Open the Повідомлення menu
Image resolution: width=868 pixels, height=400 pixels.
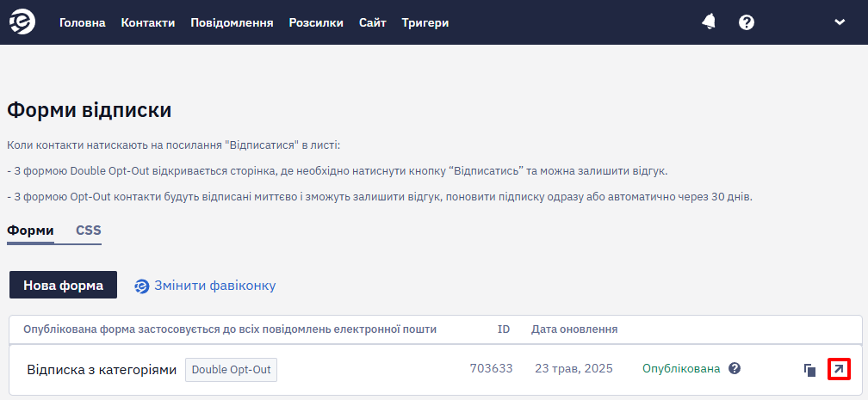coord(232,22)
